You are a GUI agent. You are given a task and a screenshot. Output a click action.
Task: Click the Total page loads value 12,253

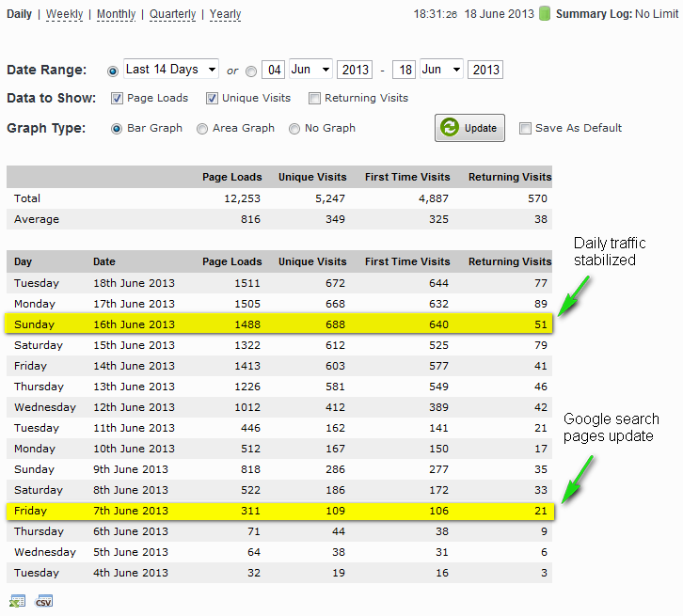pos(242,198)
